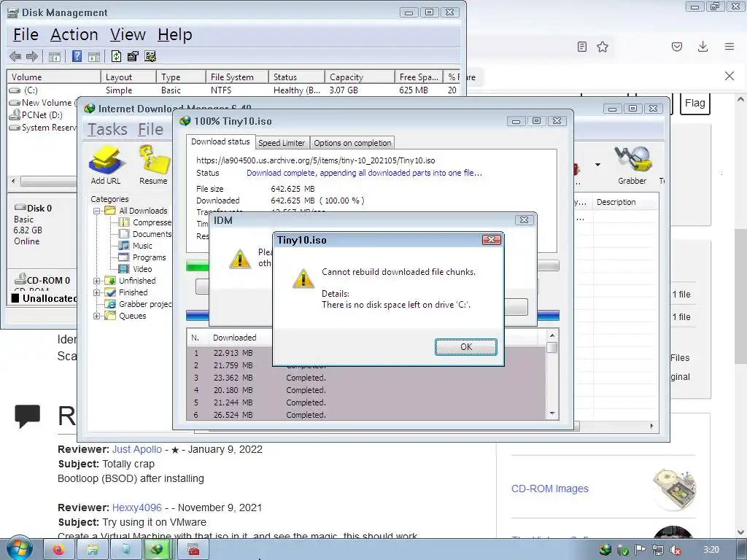Image resolution: width=747 pixels, height=560 pixels.
Task: Dismiss the Firefox bar with the X icon
Action: (729, 76)
